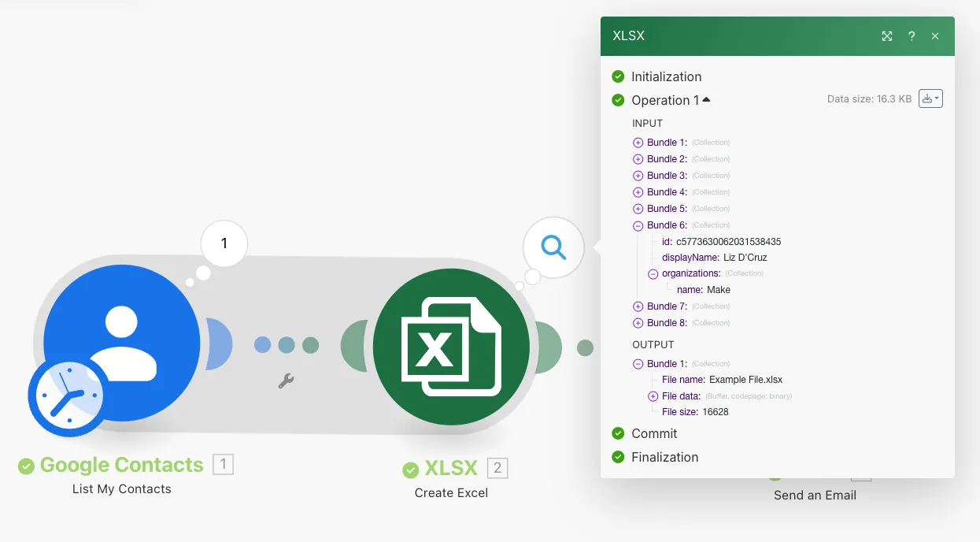This screenshot has height=542, width=980.
Task: Click the green check beside Operation 1
Action: 619,100
